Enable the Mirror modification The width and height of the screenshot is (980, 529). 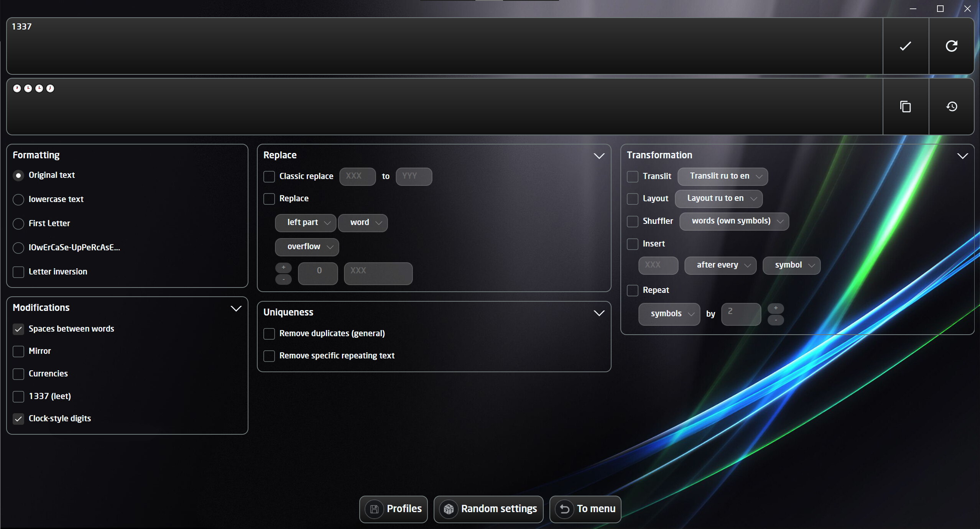(18, 351)
